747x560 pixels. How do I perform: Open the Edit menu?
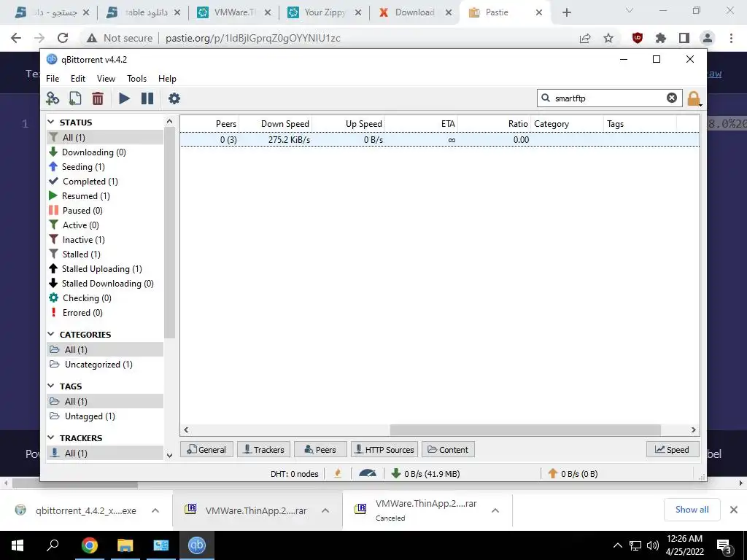point(78,79)
